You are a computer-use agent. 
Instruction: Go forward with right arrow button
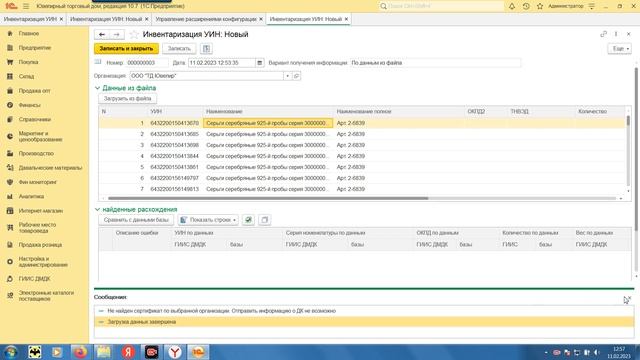[116, 35]
